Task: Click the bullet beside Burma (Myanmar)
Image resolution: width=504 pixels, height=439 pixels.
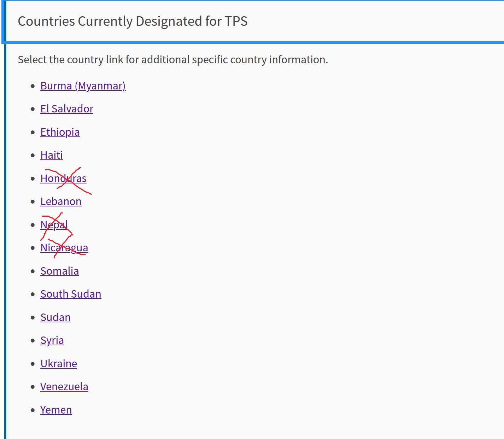Action: tap(33, 86)
